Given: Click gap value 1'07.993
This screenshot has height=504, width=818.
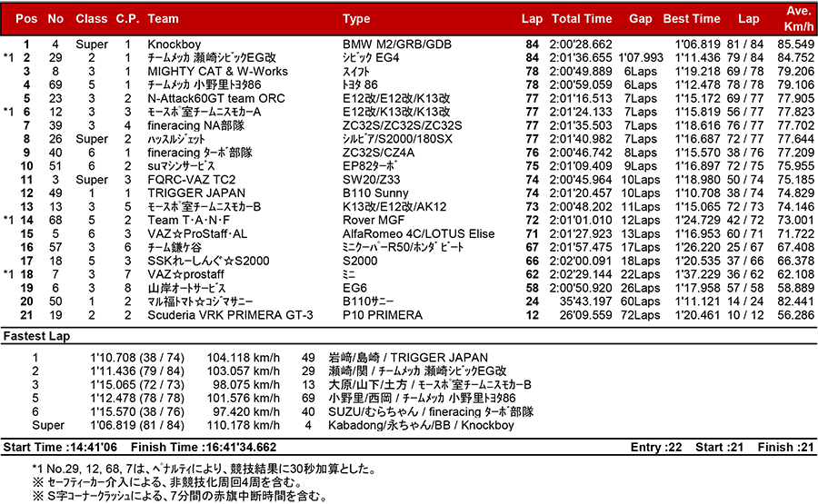Looking at the screenshot, I should 641,58.
